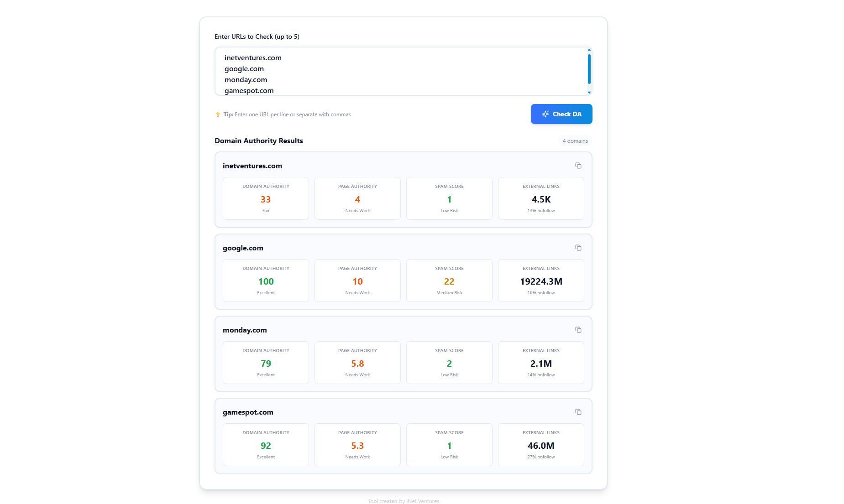844x504 pixels.
Task: Click the Fair rating under inetventures.com
Action: (x=266, y=211)
